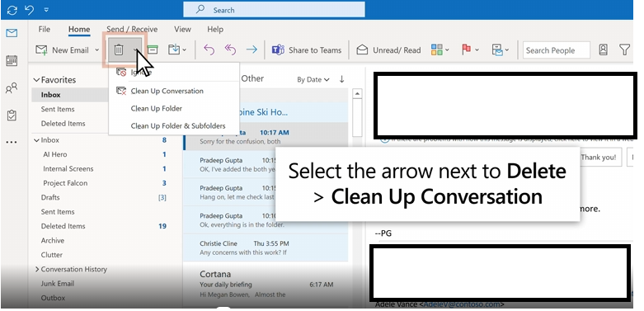
Task: Open the Address Book icon
Action: (x=603, y=50)
